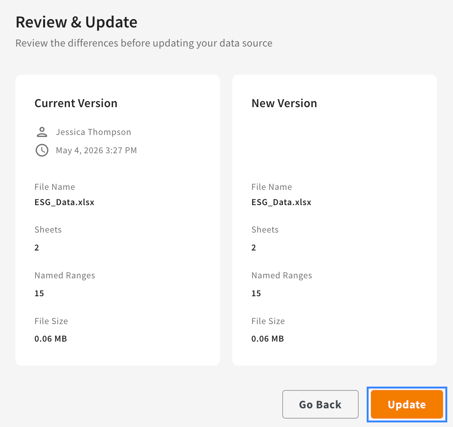Click the Current Version card heading
Viewport: 453px width, 427px height.
coord(76,103)
